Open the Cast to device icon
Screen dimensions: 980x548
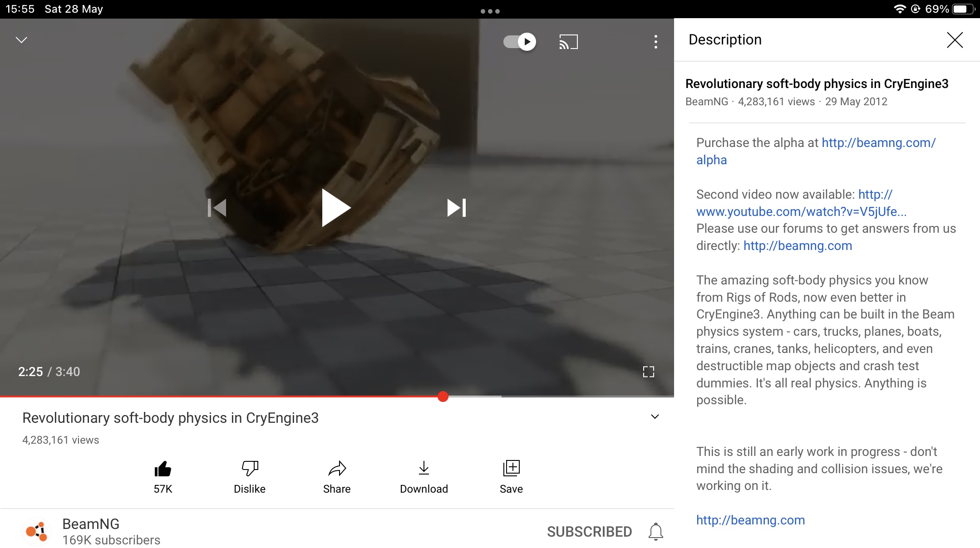click(568, 42)
